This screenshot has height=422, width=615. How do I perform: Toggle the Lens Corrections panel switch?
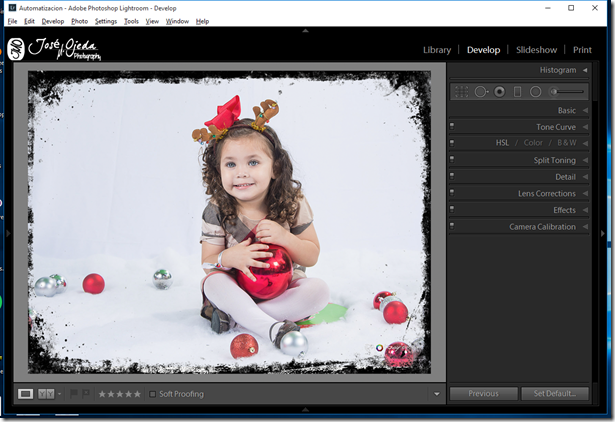[452, 193]
